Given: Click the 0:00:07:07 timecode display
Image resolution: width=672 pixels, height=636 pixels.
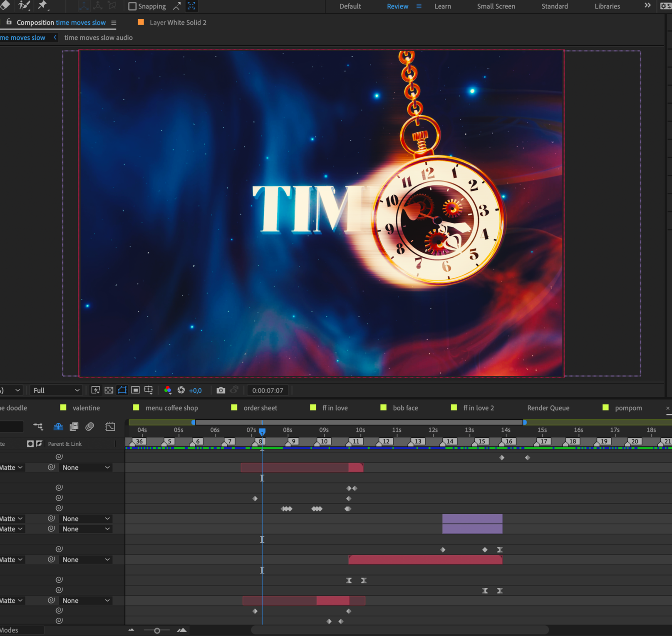Looking at the screenshot, I should (x=268, y=390).
